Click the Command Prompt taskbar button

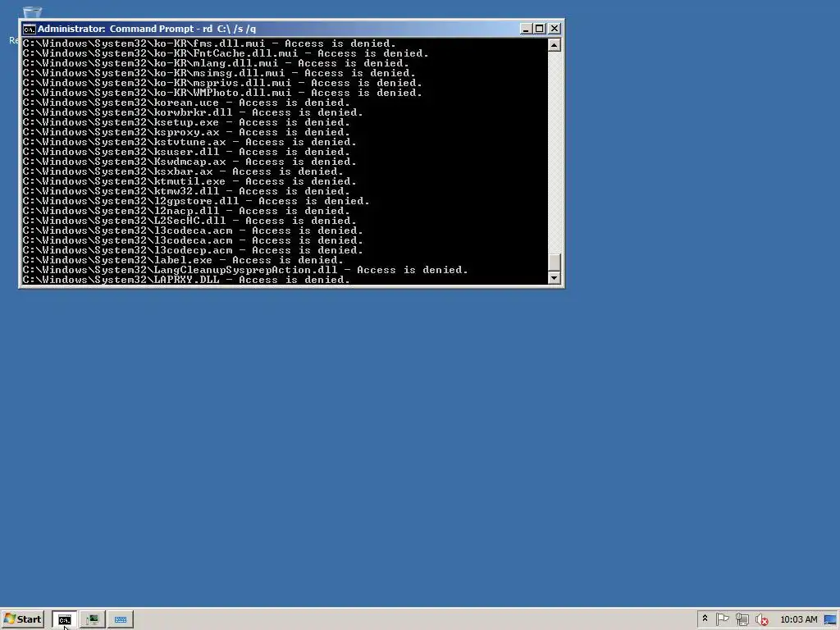tap(64, 619)
